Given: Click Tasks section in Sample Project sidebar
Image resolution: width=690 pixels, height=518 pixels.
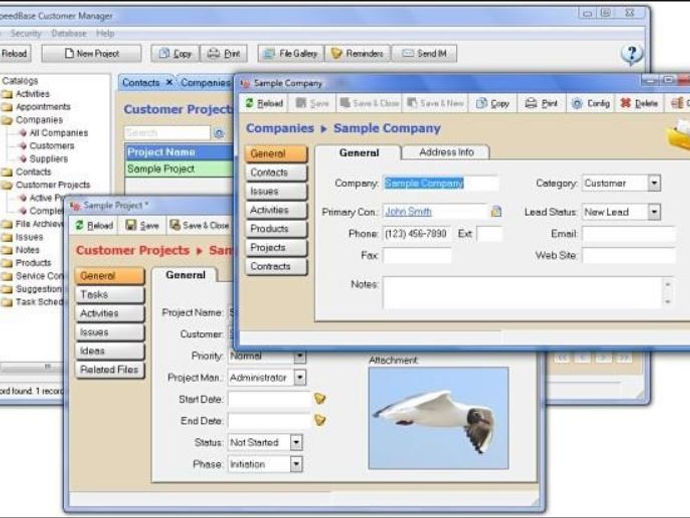Looking at the screenshot, I should pos(110,295).
